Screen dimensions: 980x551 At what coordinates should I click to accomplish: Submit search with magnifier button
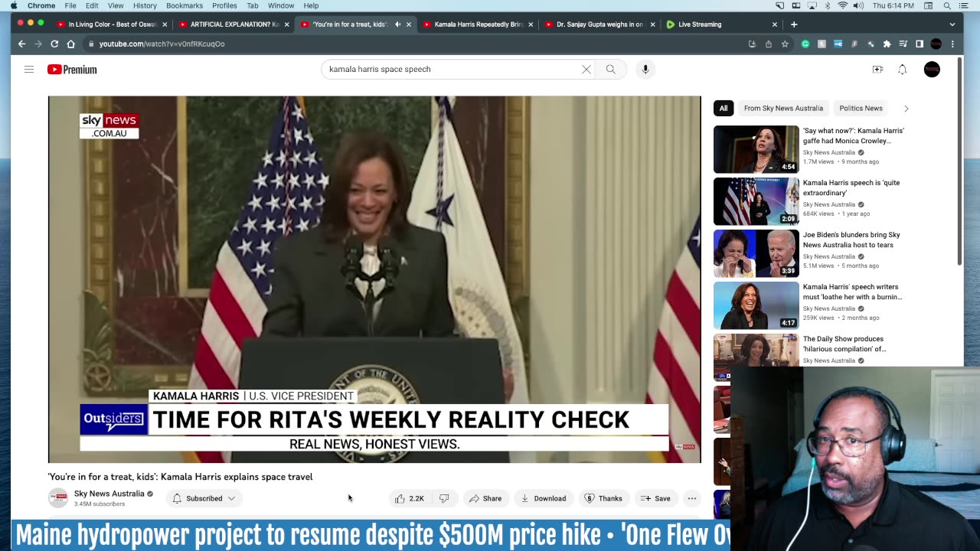611,70
